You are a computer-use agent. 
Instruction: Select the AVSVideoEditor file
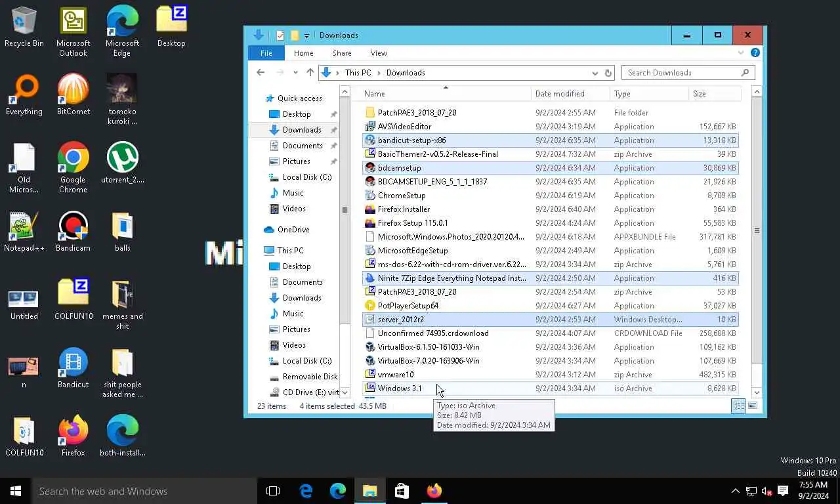(551, 127)
